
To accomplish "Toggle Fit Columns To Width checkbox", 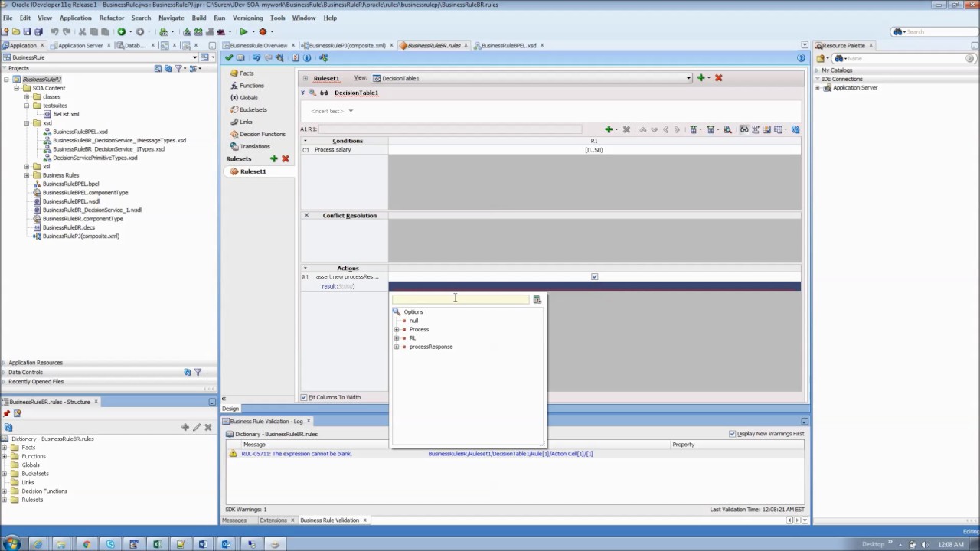I will (304, 397).
